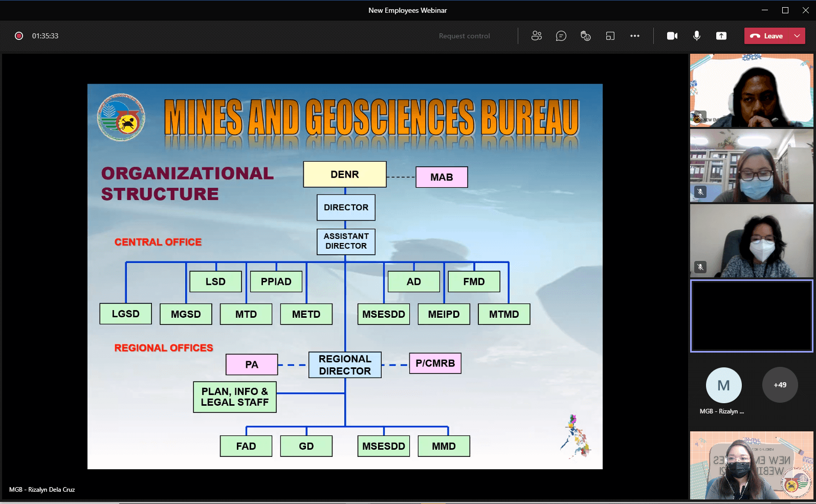Open the +49 more participants bubble
The width and height of the screenshot is (816, 504).
tap(780, 385)
